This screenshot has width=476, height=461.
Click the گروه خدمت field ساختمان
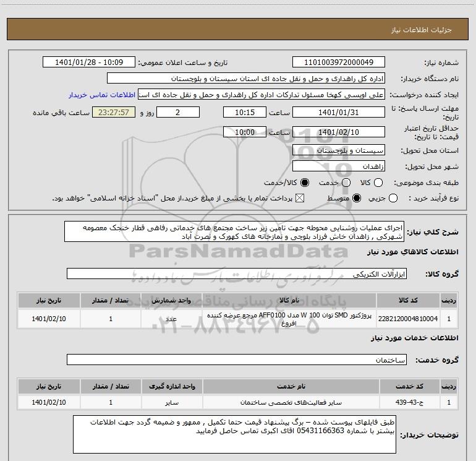237,360
